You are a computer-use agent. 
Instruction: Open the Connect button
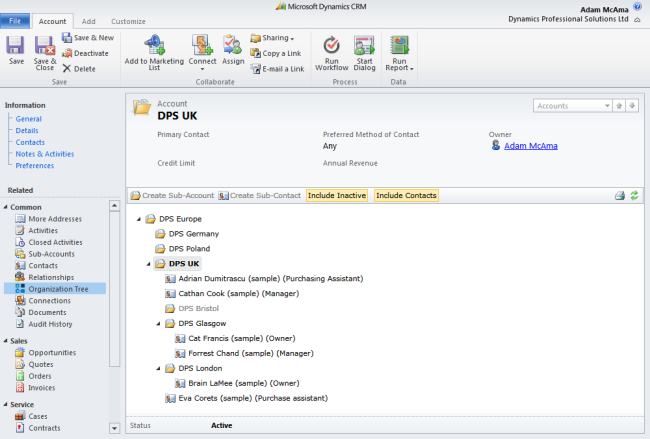pyautogui.click(x=202, y=53)
